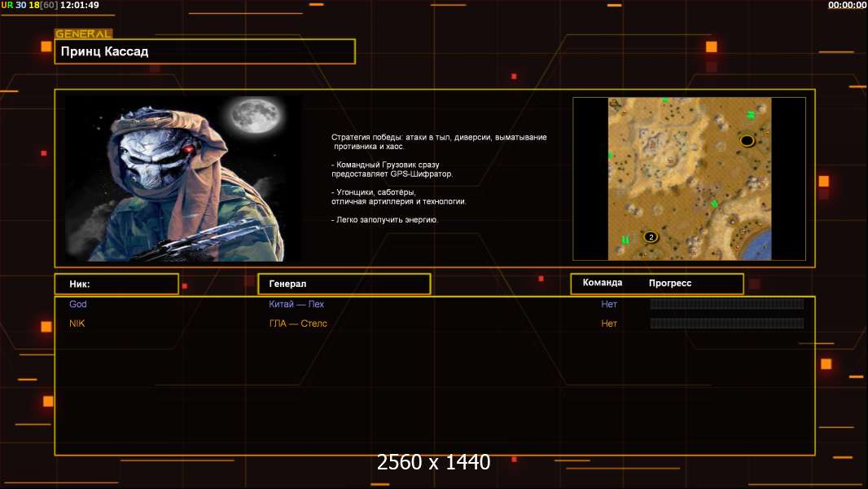Click the Легко заполучить энергию line
This screenshot has height=489, width=868.
[384, 220]
